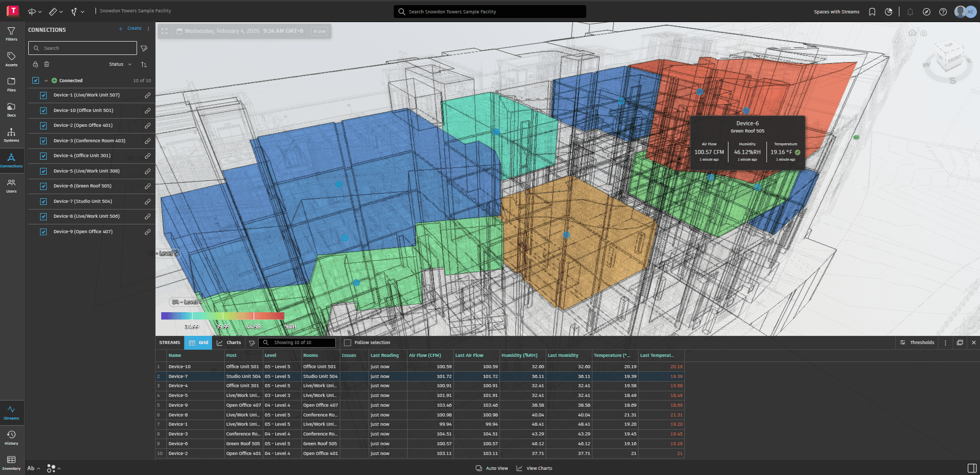980x475 pixels.
Task: Open the Systems panel
Action: [11, 135]
